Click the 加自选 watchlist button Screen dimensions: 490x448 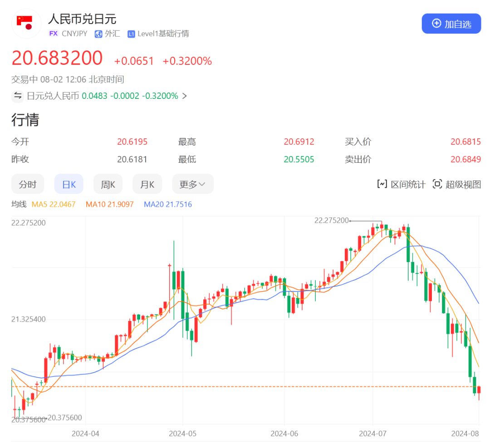point(451,24)
